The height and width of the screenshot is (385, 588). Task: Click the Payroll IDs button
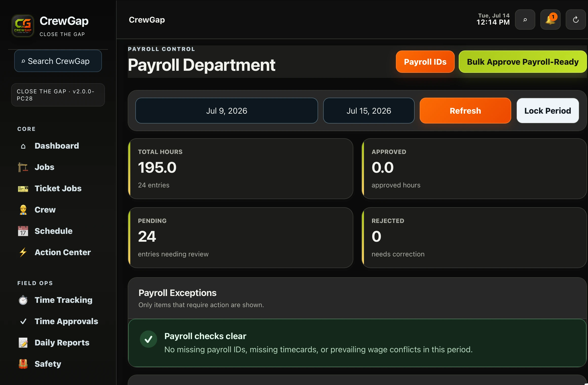pos(425,62)
